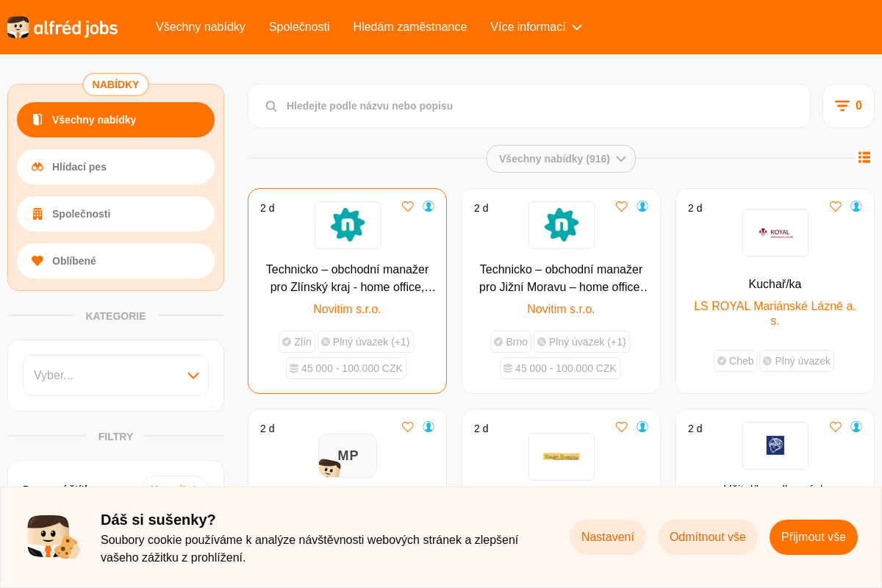Click the Alfréd Jobs logo

(62, 27)
